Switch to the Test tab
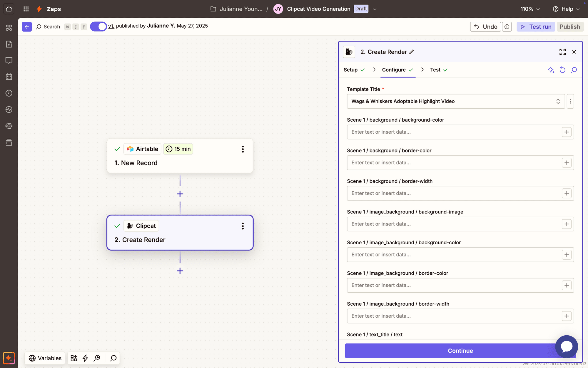 tap(439, 70)
